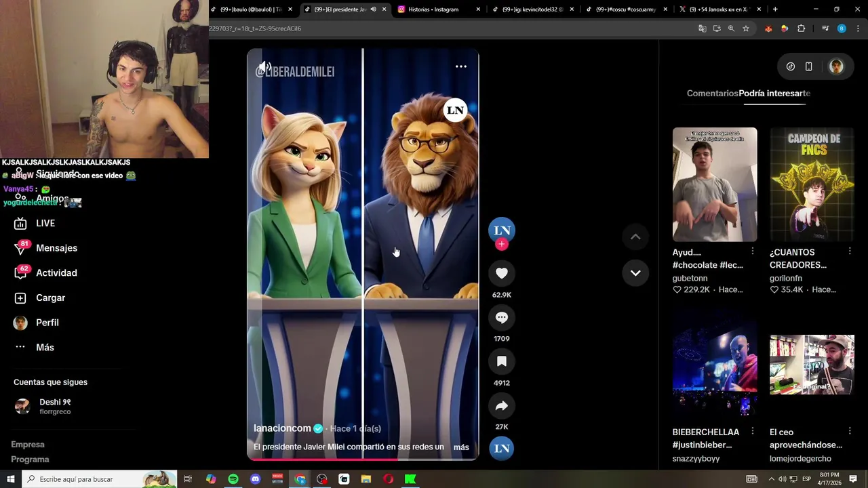
Task: Go to the previous video with up arrow
Action: click(x=635, y=237)
